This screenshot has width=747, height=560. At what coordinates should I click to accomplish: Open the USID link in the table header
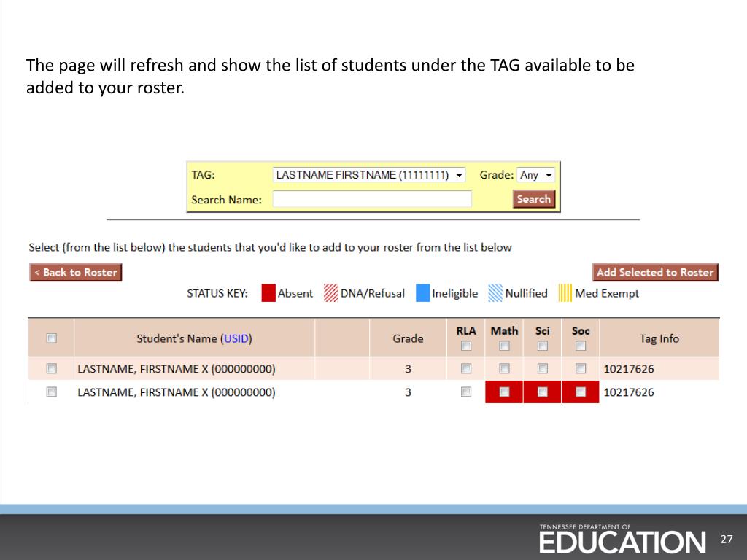coord(236,338)
